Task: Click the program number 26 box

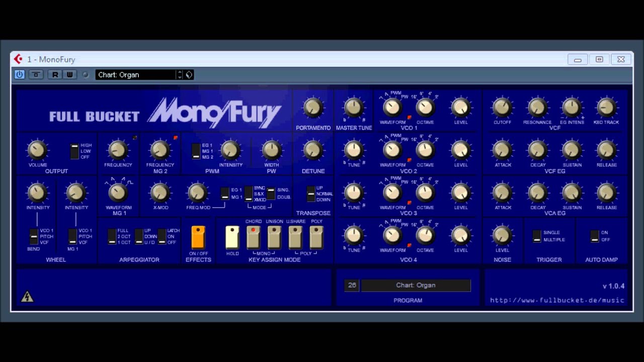Action: pyautogui.click(x=352, y=285)
